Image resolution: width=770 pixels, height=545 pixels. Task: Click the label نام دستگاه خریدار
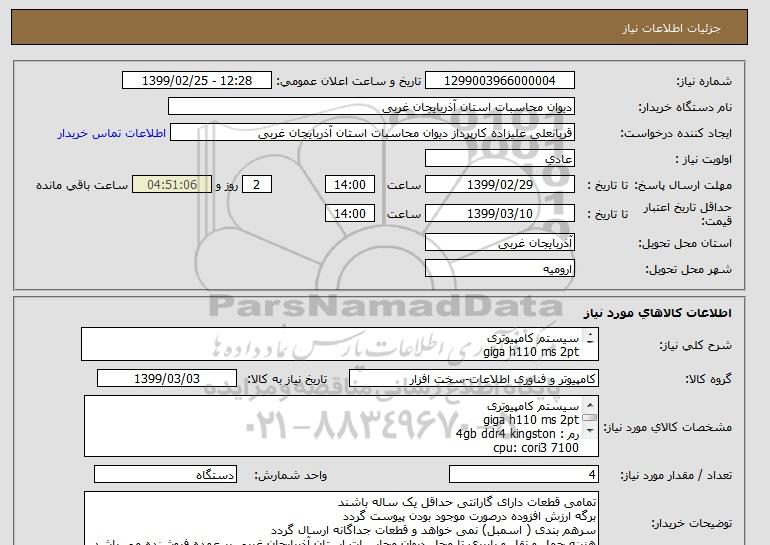[x=685, y=108]
